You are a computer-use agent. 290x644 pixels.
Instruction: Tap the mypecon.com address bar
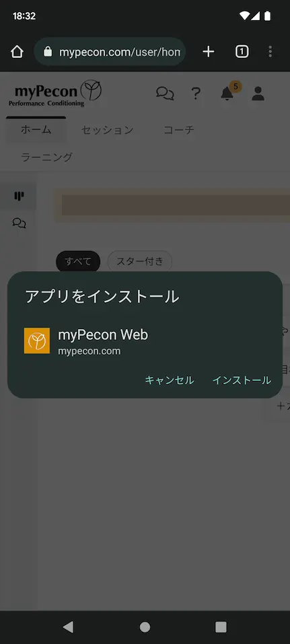pos(110,52)
